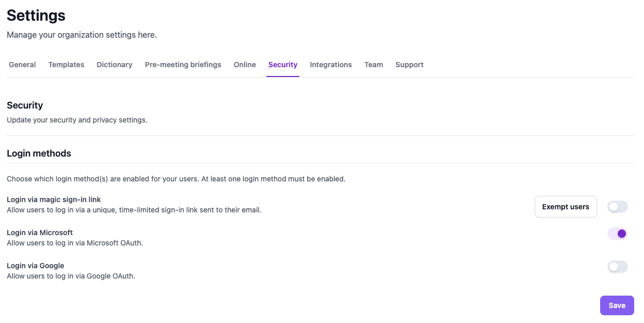This screenshot has width=644, height=323.
Task: Click the active Security tab
Action: point(283,65)
